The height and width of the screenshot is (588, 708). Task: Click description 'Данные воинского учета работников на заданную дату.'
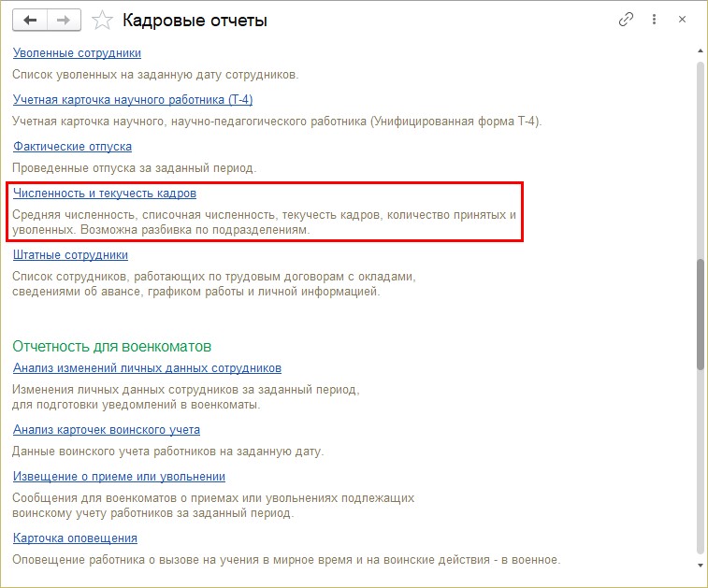pyautogui.click(x=168, y=452)
